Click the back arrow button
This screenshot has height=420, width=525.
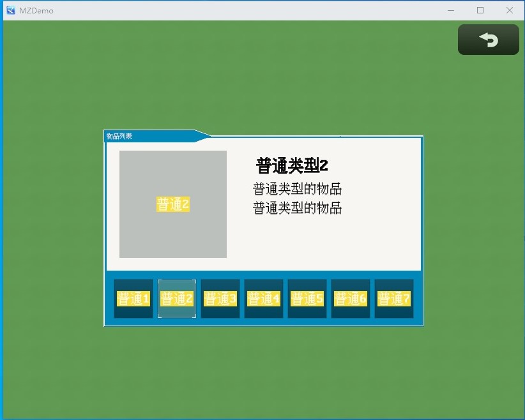[x=488, y=40]
